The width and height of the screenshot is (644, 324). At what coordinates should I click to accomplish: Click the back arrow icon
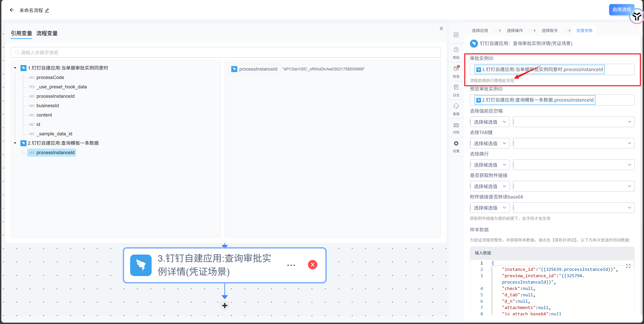pos(12,10)
